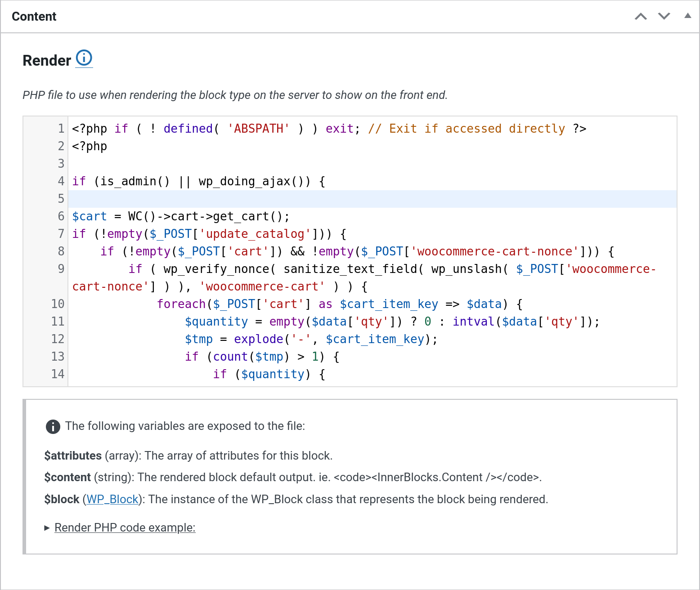
Task: Click the Render info help icon
Action: [x=84, y=58]
